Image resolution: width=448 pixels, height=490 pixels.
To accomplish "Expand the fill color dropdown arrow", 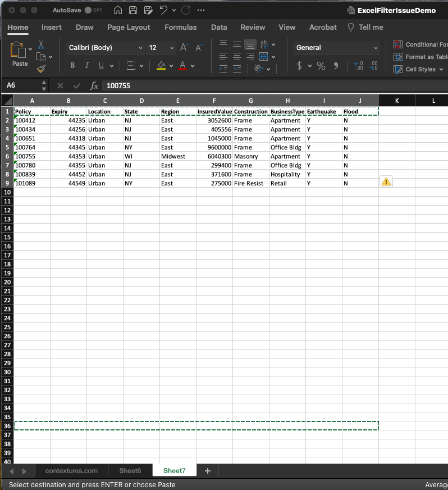I will [171, 66].
